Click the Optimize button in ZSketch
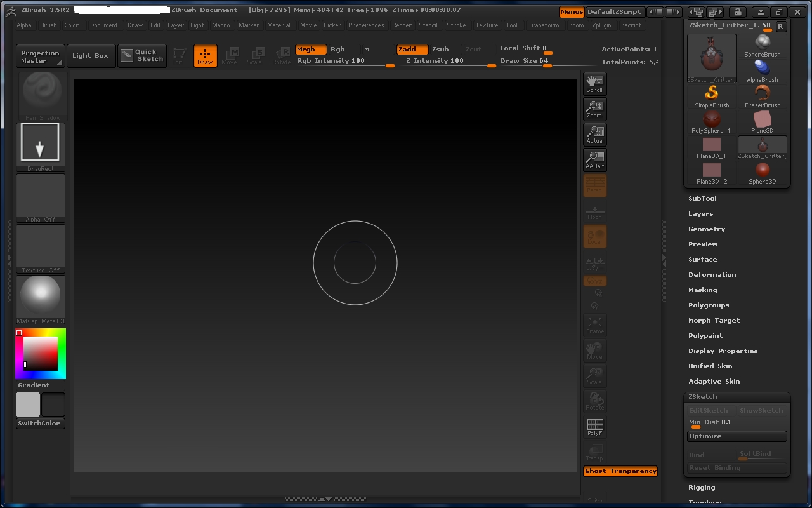The width and height of the screenshot is (812, 508). (736, 436)
